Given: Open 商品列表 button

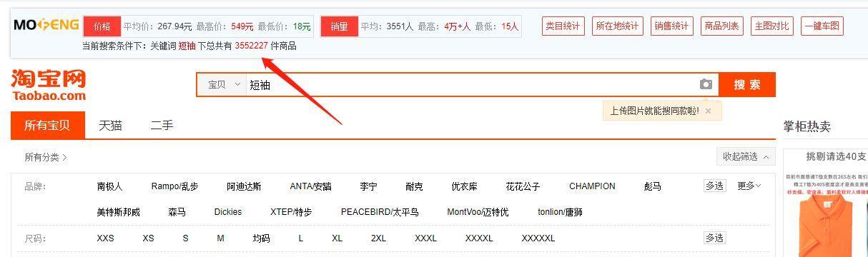Looking at the screenshot, I should coord(721,26).
